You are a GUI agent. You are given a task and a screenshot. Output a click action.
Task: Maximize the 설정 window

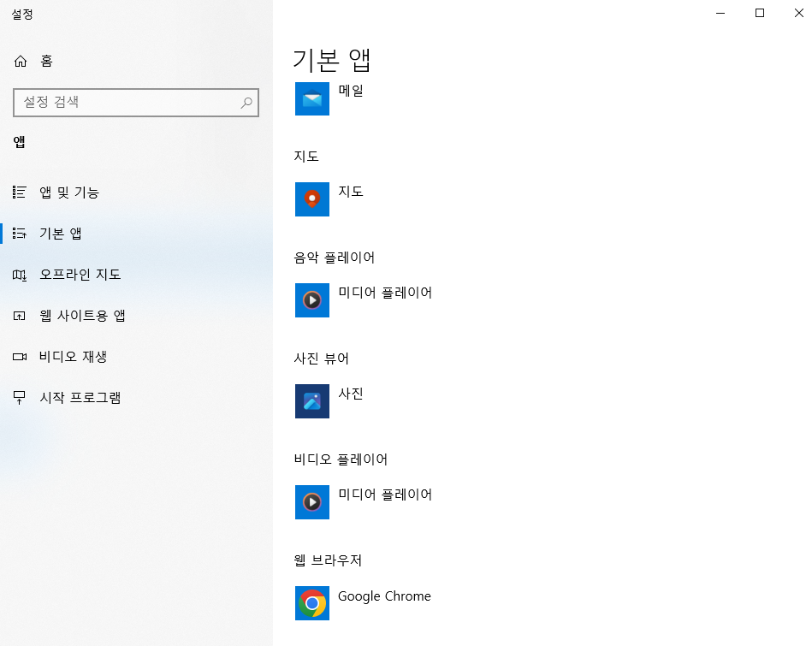(x=760, y=13)
